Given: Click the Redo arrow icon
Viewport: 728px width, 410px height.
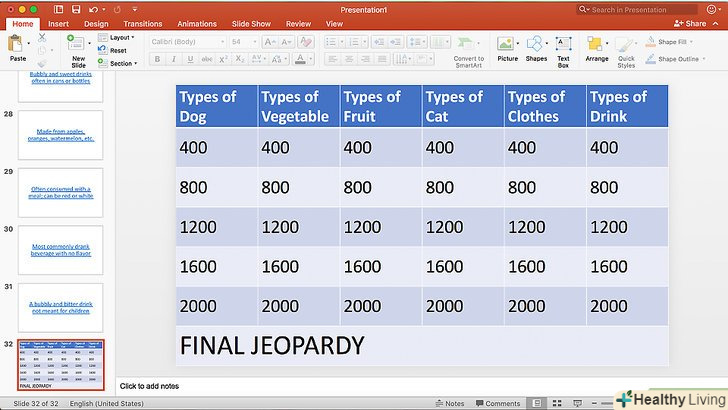Looking at the screenshot, I should [x=117, y=9].
